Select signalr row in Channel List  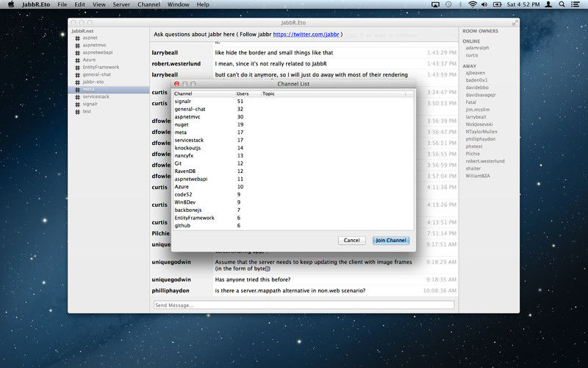(x=293, y=102)
